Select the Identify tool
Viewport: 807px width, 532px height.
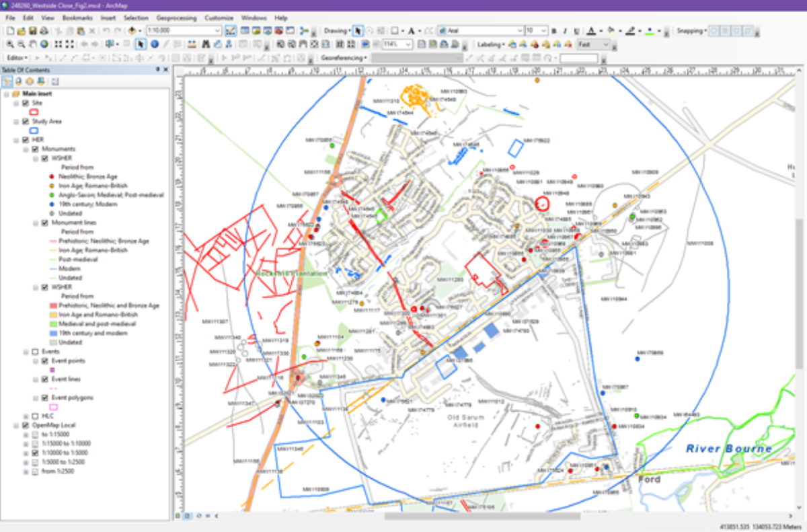(x=154, y=44)
